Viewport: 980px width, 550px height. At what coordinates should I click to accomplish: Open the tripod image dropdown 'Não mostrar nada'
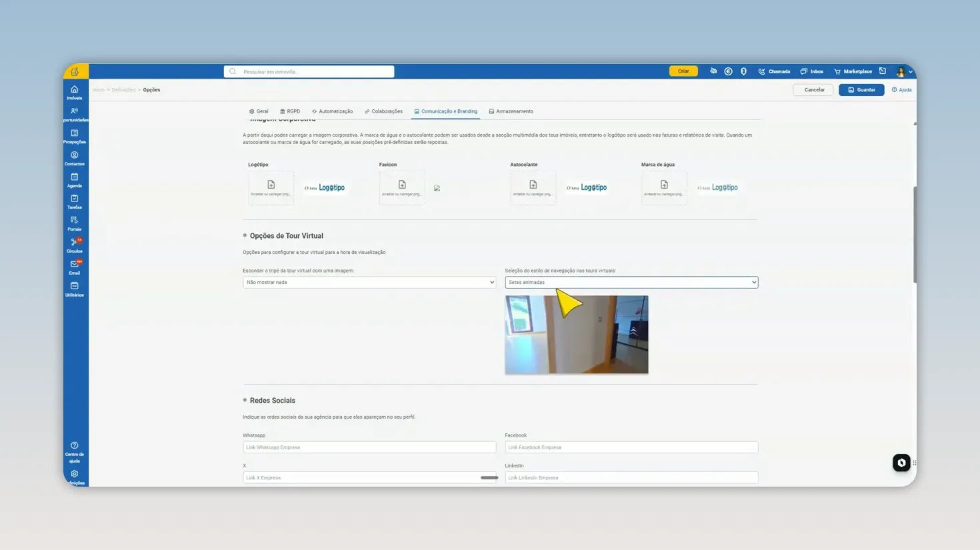click(x=369, y=282)
